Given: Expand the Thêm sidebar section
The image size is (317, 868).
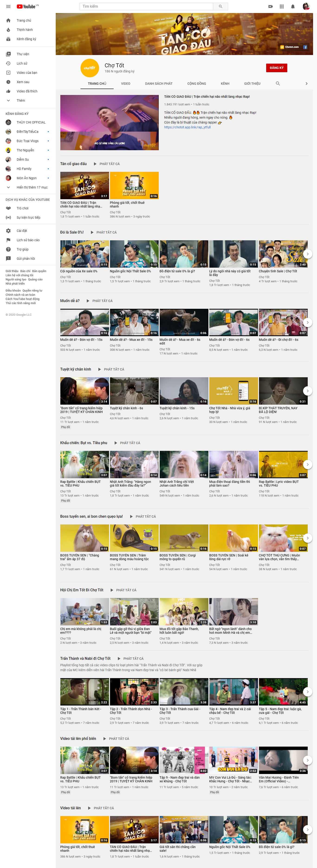Looking at the screenshot, I should [x=21, y=101].
